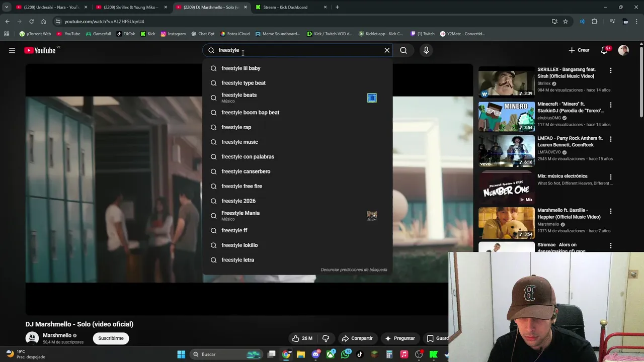Image resolution: width=644 pixels, height=362 pixels.
Task: Choose suggestion freestyle boom bap beat
Action: pyautogui.click(x=297, y=113)
